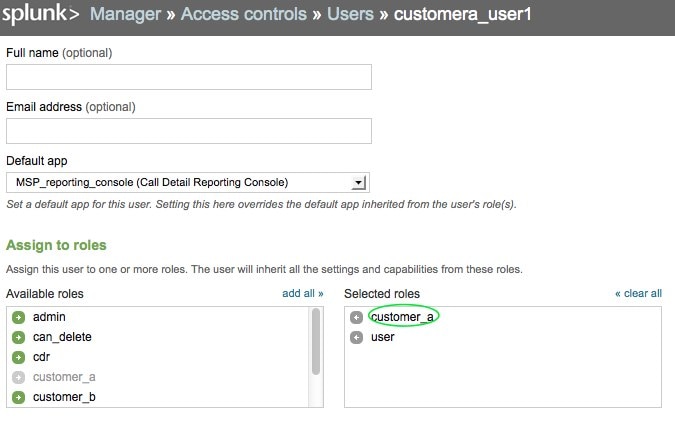This screenshot has height=424, width=675.
Task: Go to Manager in the breadcrumb
Action: (125, 16)
